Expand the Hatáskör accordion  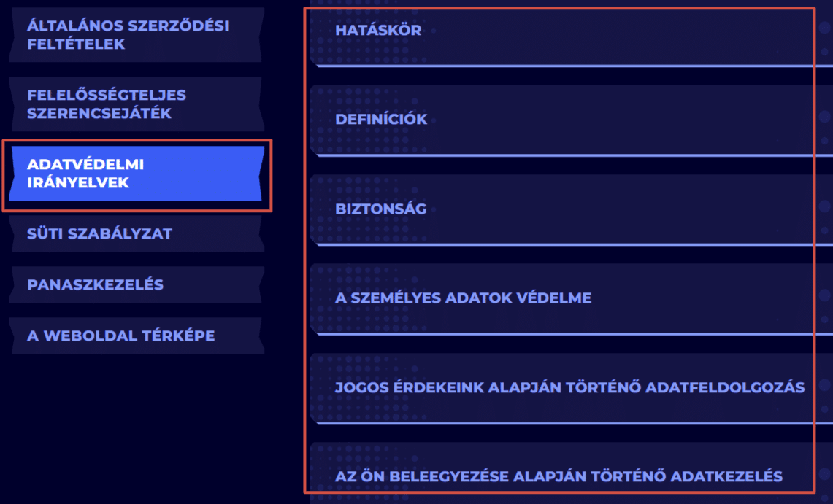click(562, 31)
